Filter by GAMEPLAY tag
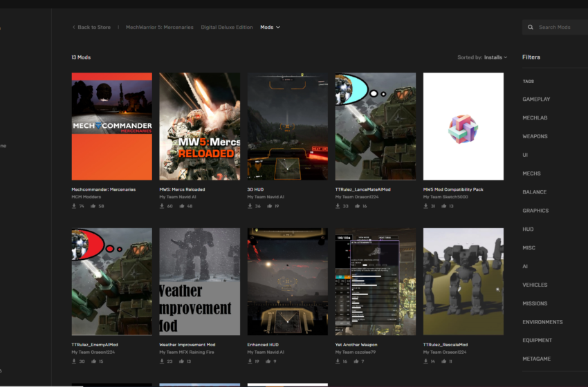Screen dimensions: 588x387 (536, 100)
